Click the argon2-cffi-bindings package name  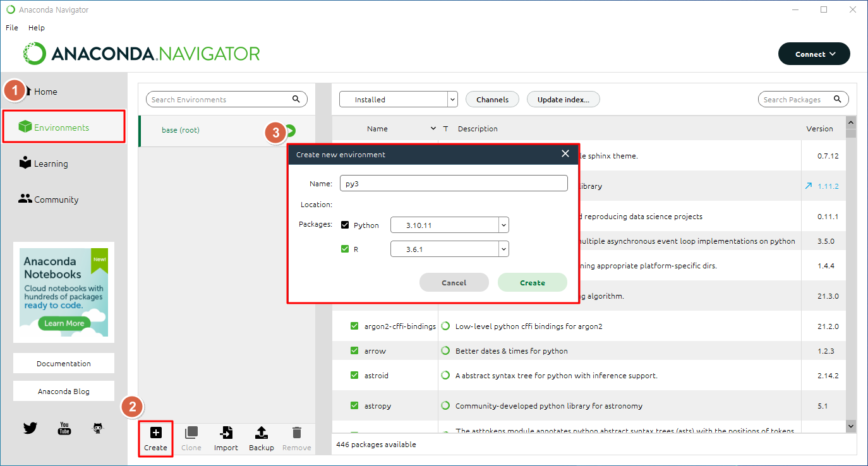coord(400,326)
